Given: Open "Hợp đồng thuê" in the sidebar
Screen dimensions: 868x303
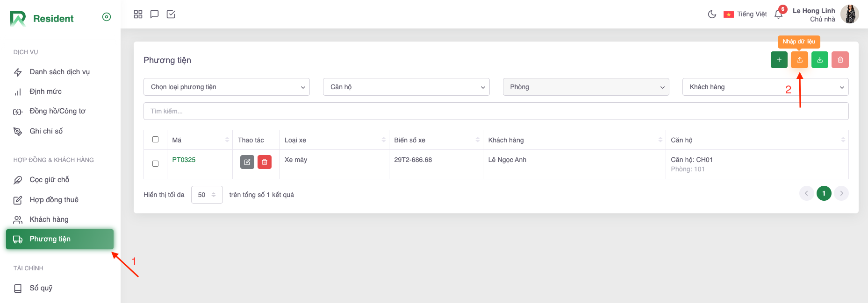Looking at the screenshot, I should (54, 200).
